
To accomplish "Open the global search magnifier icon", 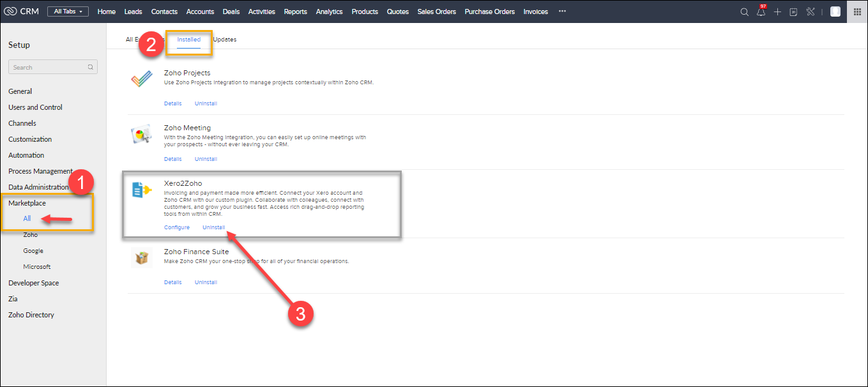I will coord(744,11).
